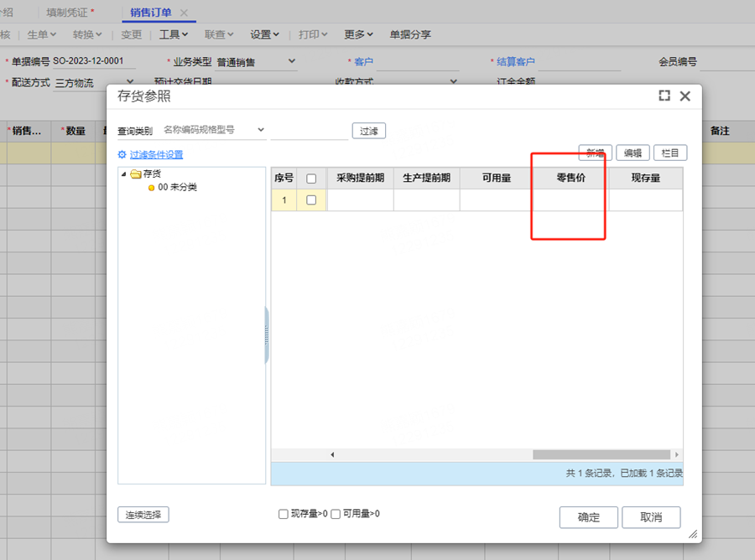
Task: Click the 取消 button
Action: click(651, 517)
